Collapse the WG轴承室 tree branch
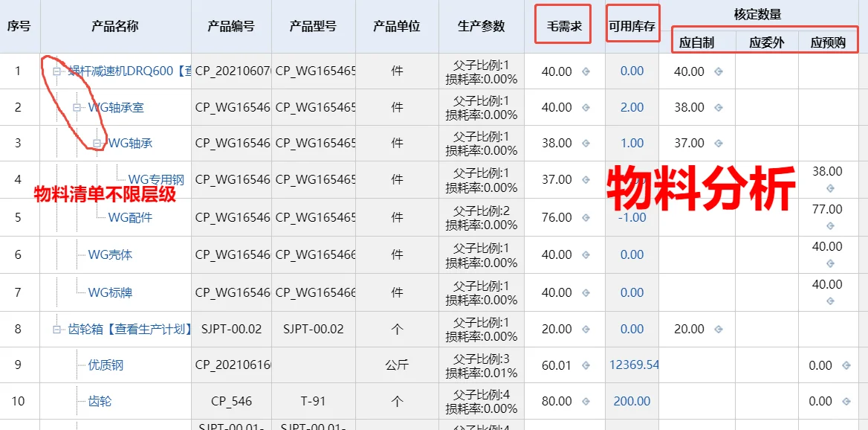The image size is (868, 430). [77, 106]
